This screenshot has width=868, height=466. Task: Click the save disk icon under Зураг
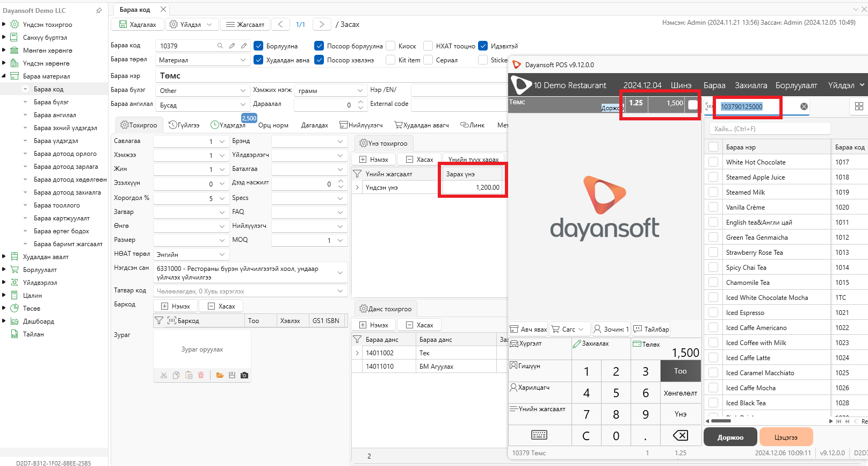click(232, 375)
